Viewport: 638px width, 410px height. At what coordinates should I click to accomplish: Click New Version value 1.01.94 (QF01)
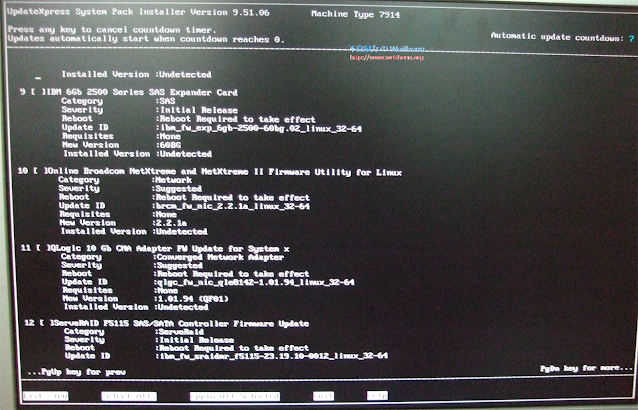pyautogui.click(x=193, y=299)
